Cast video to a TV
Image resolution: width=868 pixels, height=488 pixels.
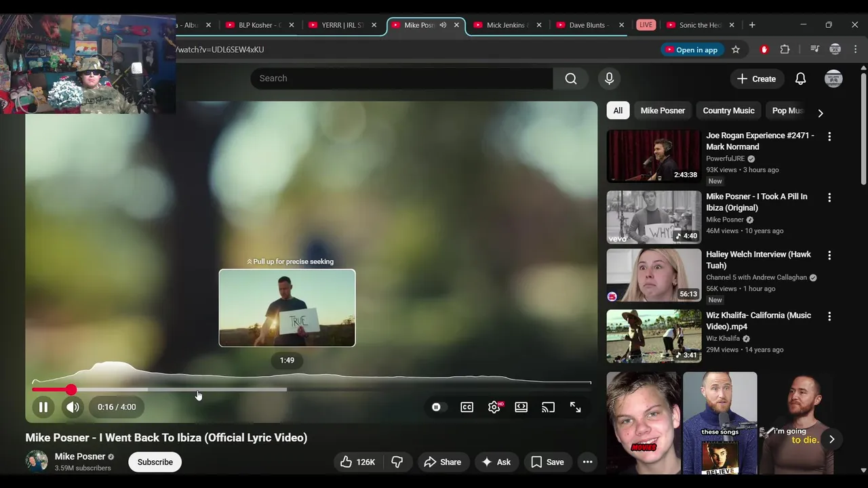548,407
